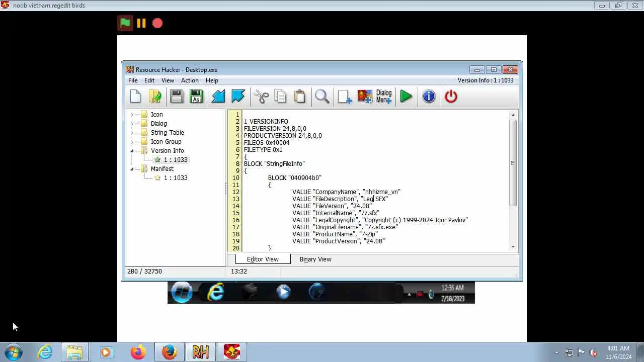The image size is (644, 362).
Task: Insert dialog menu via Dialog Mer+ icon
Action: [384, 97]
